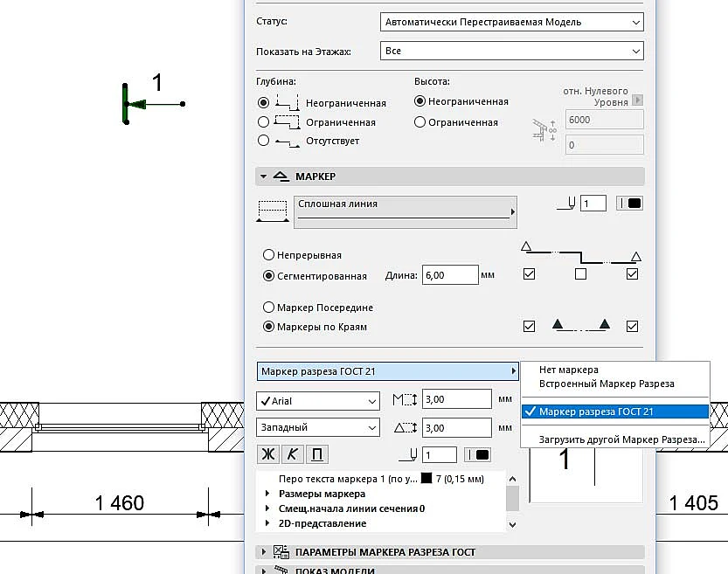This screenshot has height=574, width=728.
Task: Click the marker pen icon
Action: click(409, 455)
